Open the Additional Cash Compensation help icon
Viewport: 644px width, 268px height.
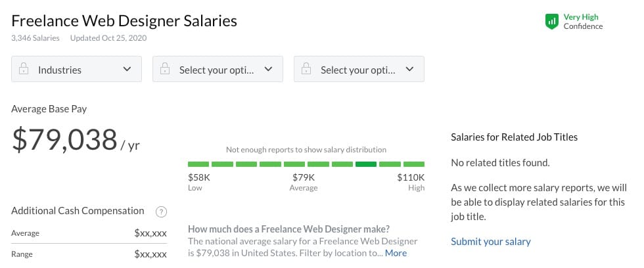click(161, 212)
